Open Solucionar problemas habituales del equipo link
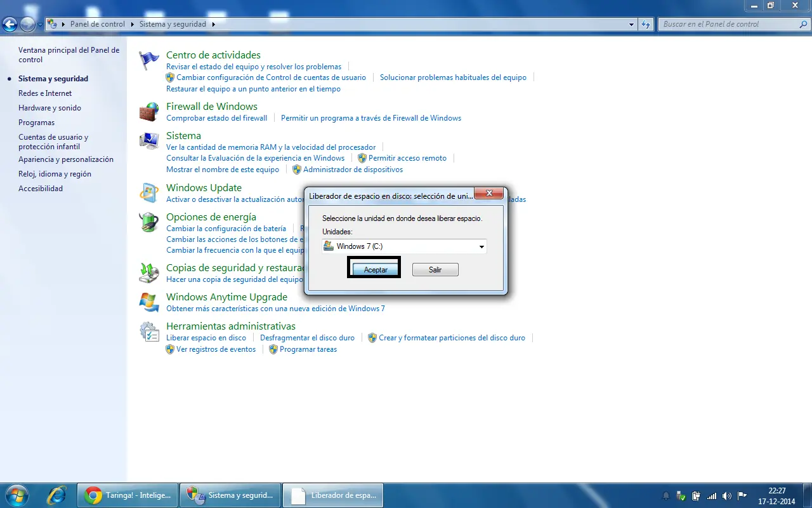812x508 pixels. tap(453, 77)
